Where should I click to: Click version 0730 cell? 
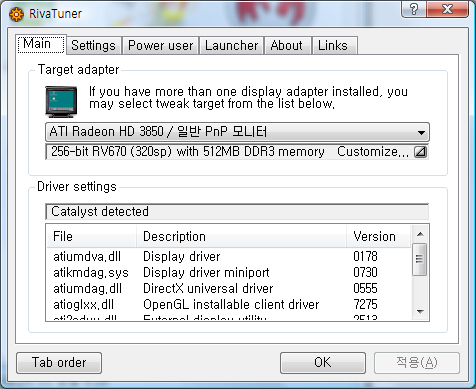(365, 273)
